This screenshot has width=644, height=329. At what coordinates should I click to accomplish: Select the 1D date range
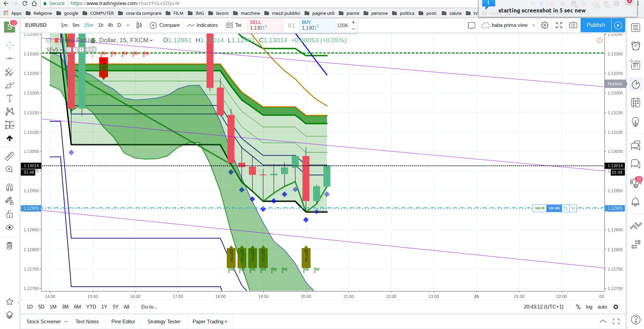click(30, 307)
